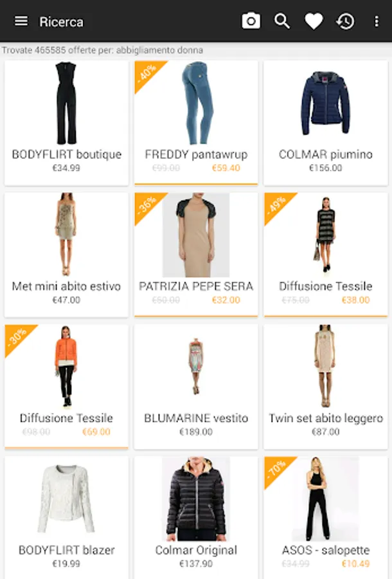Open the hamburger navigation menu
Viewport: 392px width, 579px height.
click(x=21, y=21)
